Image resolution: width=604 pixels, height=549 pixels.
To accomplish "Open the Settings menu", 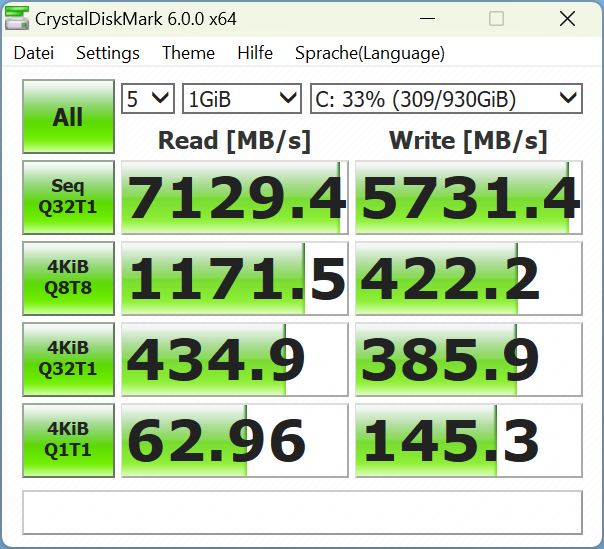I will pos(108,53).
